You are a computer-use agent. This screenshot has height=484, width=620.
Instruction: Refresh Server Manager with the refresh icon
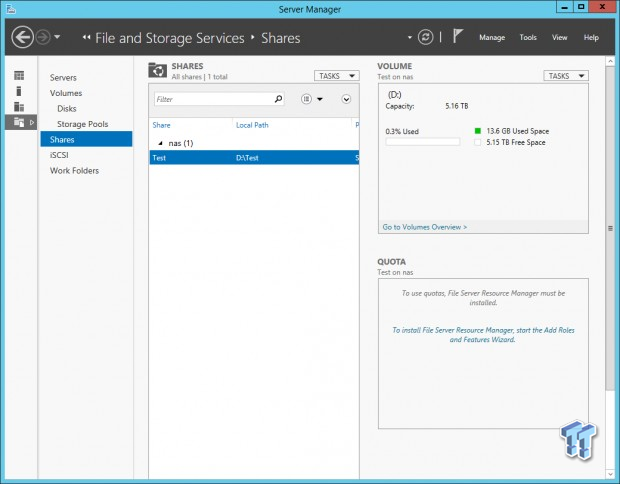pos(425,38)
